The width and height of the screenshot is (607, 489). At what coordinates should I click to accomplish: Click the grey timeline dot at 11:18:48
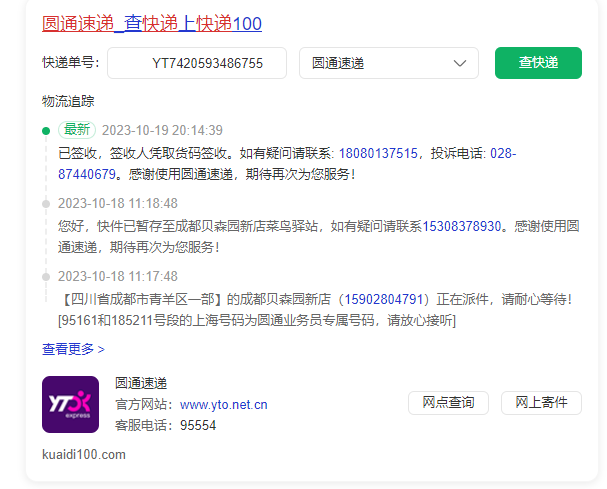tap(46, 204)
